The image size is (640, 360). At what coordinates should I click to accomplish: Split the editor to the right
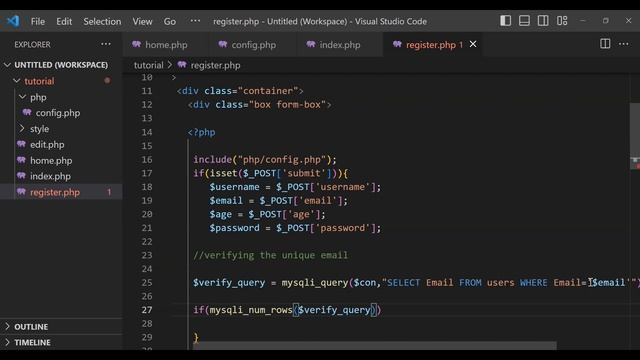(x=605, y=44)
